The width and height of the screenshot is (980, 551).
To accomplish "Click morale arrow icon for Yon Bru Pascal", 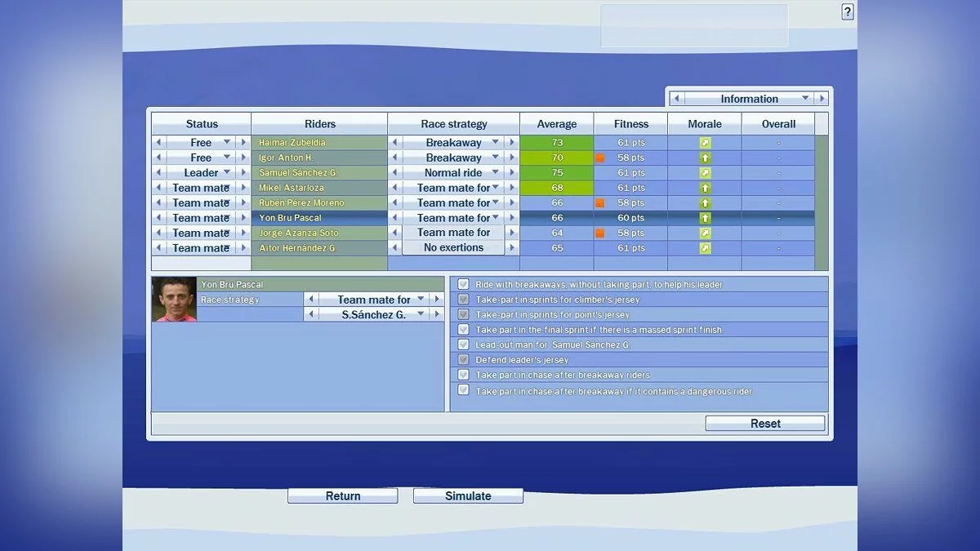I will (705, 218).
